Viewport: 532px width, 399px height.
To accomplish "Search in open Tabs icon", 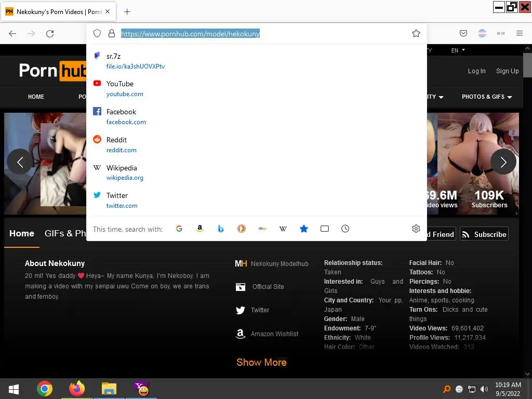I will click(x=325, y=229).
